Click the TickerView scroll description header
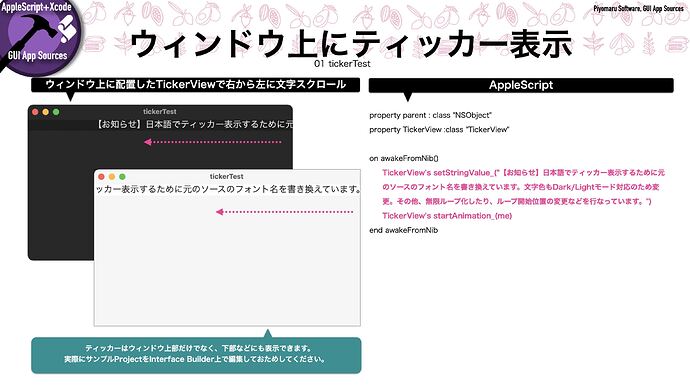The height and width of the screenshot is (388, 690). [195, 85]
